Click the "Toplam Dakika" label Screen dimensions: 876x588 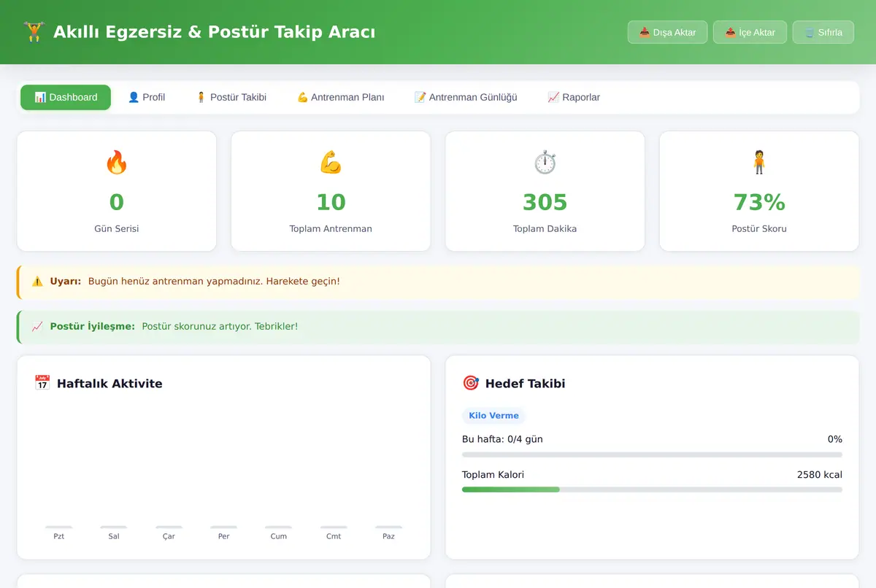[545, 228]
